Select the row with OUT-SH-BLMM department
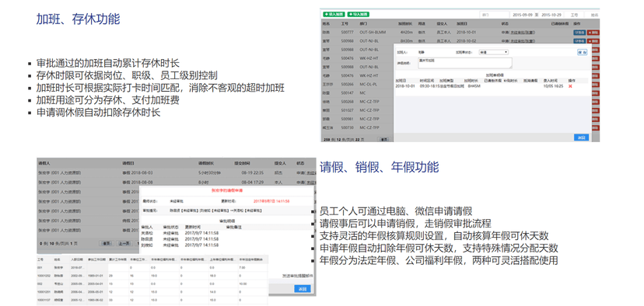Image resolution: width=644 pixels, height=306 pixels. click(x=460, y=33)
